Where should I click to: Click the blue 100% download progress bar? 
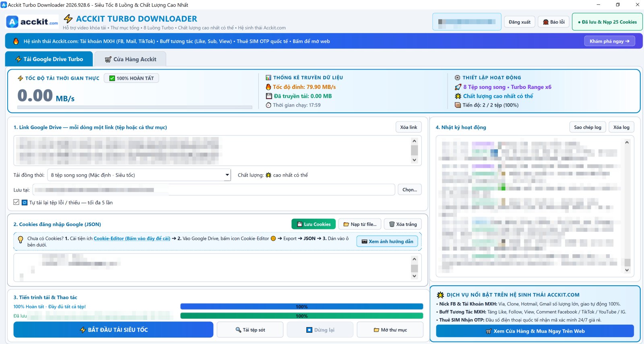point(301,307)
